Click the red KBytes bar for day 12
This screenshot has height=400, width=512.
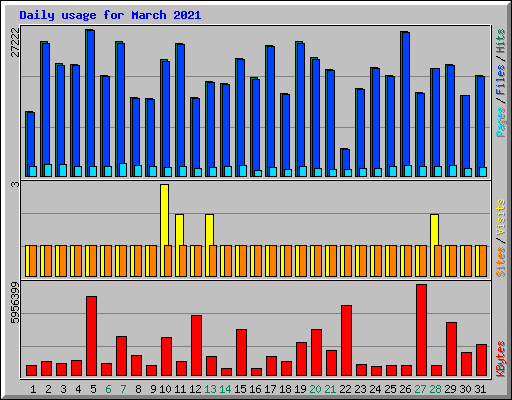196,345
